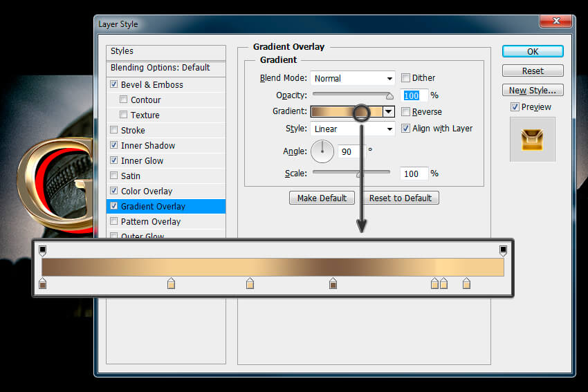The image size is (588, 392).
Task: Open the Blend Mode dropdown
Action: [353, 78]
